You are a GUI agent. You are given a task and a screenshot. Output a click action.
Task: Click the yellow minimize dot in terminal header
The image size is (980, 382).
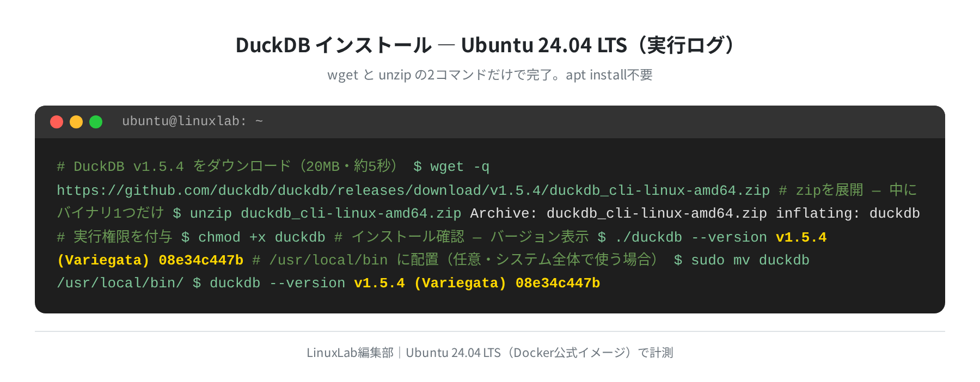[x=76, y=122]
